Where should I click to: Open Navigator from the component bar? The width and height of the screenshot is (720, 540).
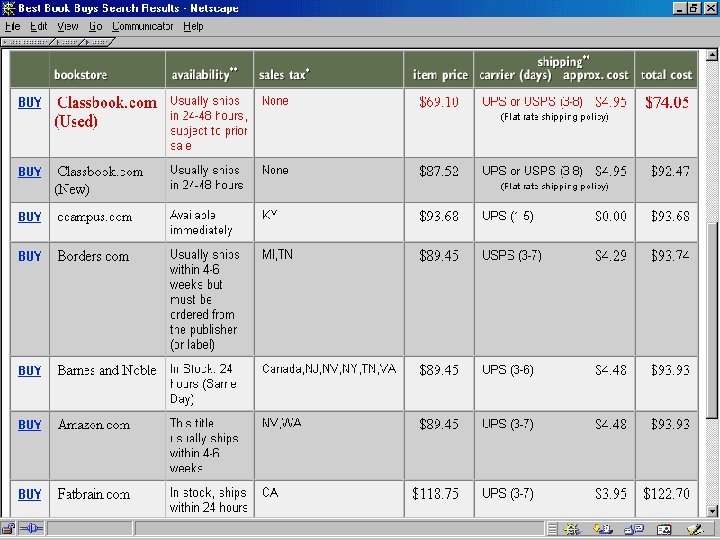click(x=572, y=529)
